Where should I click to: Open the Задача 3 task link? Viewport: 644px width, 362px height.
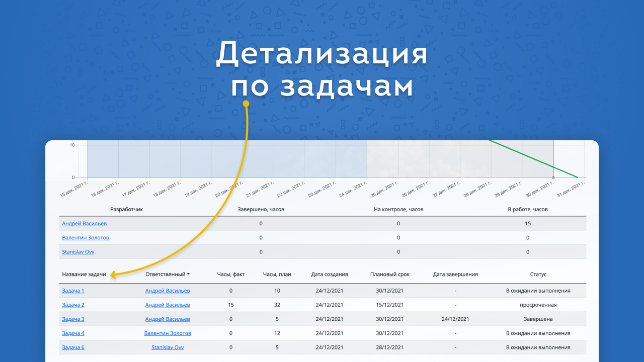click(x=73, y=319)
